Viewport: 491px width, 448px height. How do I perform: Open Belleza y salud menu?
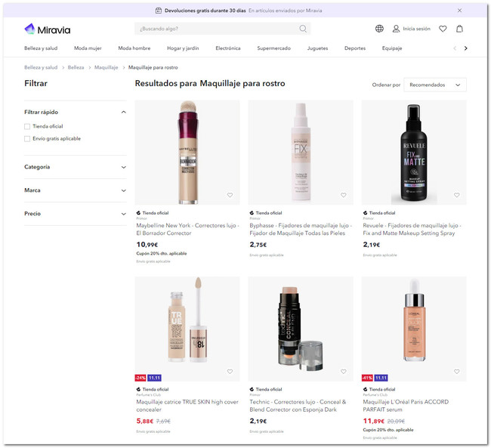(x=41, y=48)
